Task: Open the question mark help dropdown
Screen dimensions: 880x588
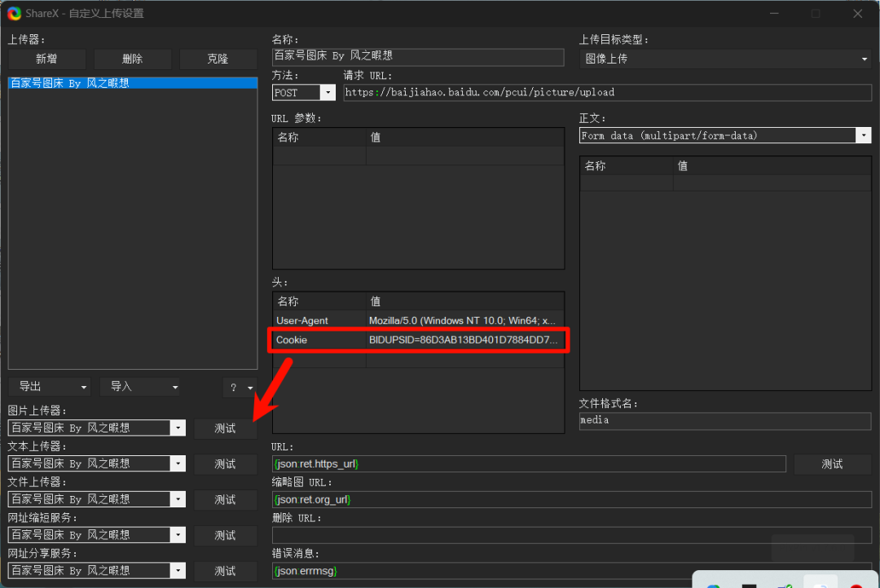Action: (x=240, y=387)
